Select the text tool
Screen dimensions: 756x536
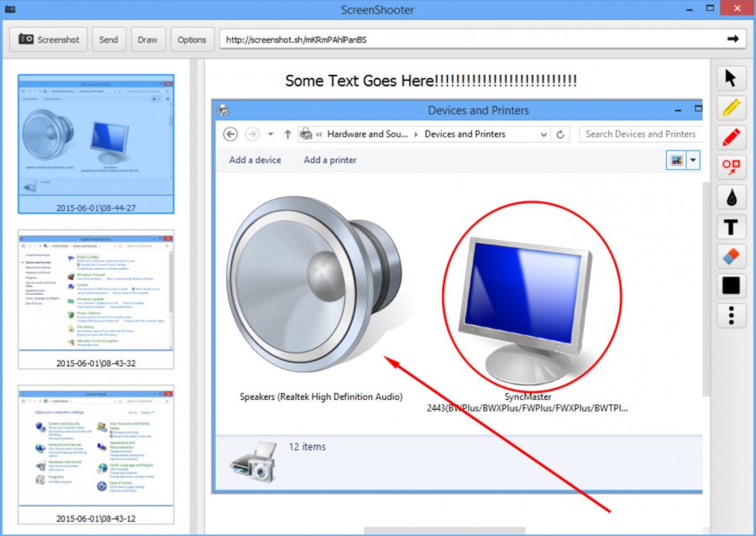point(730,226)
